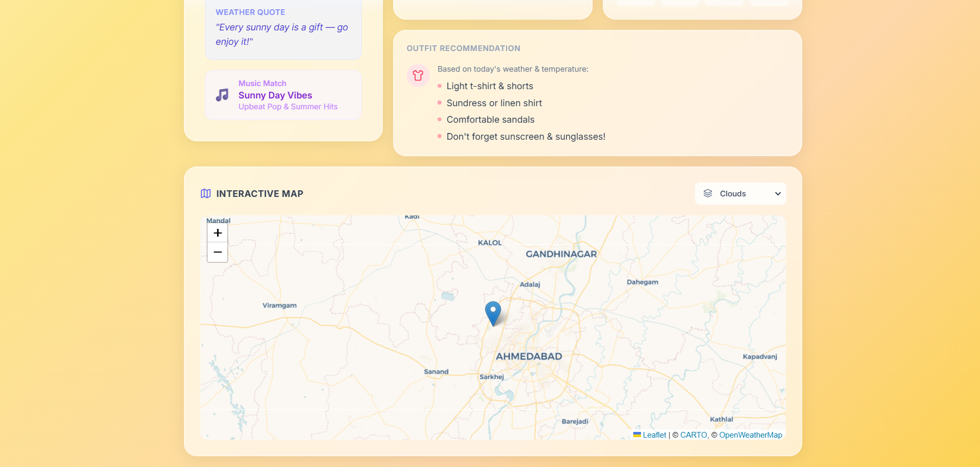Click the Adalaj label on map
Viewport: 980px width, 467px height.
[x=530, y=285]
